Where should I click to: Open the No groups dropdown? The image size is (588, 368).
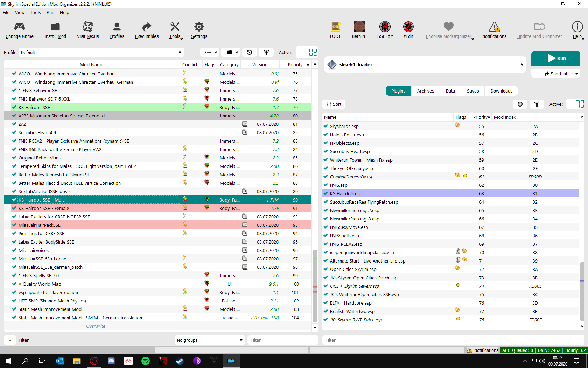click(210, 340)
